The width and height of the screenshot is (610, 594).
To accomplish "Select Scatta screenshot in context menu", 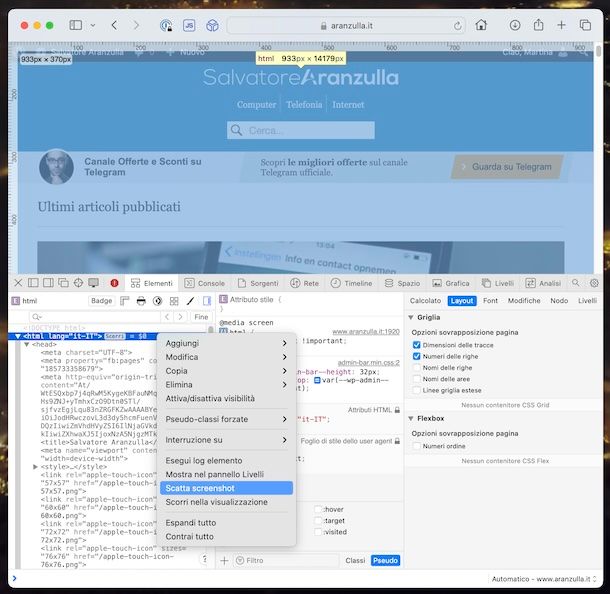I will click(x=226, y=488).
